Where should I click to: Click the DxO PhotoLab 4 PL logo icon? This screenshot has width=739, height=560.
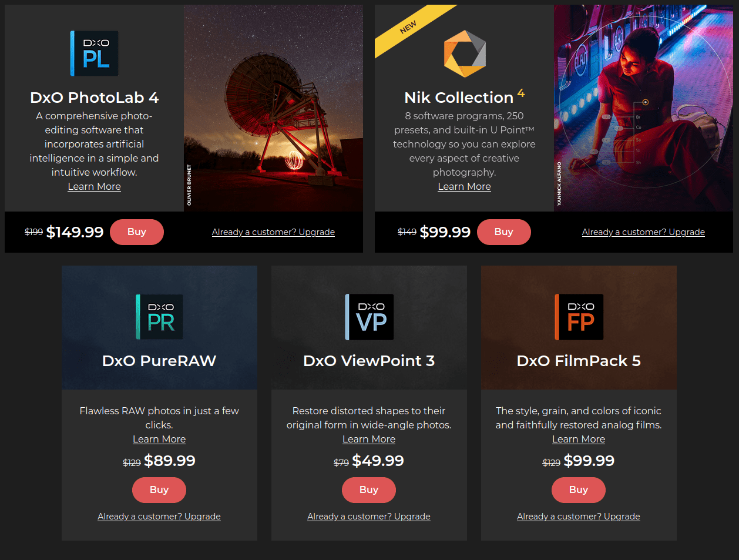(x=94, y=53)
